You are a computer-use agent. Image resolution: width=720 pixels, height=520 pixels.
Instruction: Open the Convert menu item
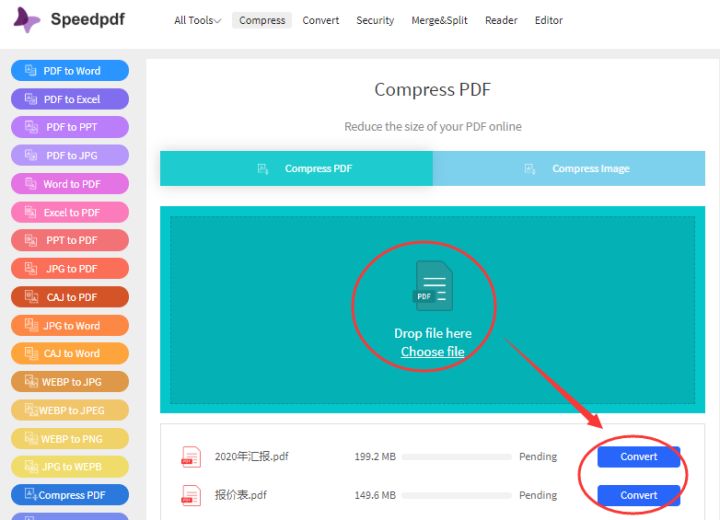(x=321, y=20)
